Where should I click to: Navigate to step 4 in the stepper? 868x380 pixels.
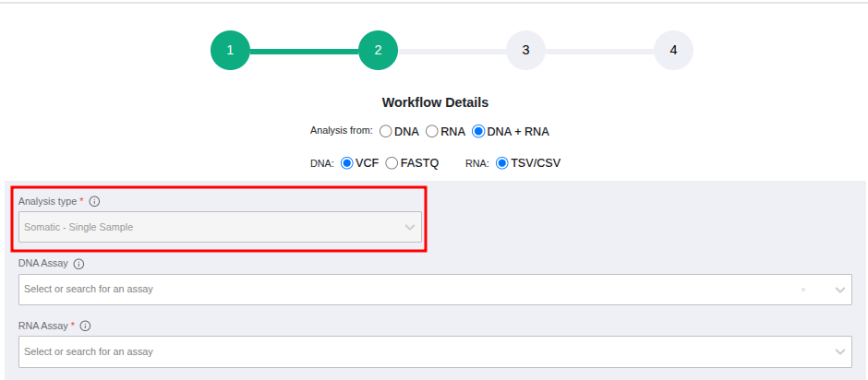pyautogui.click(x=673, y=50)
